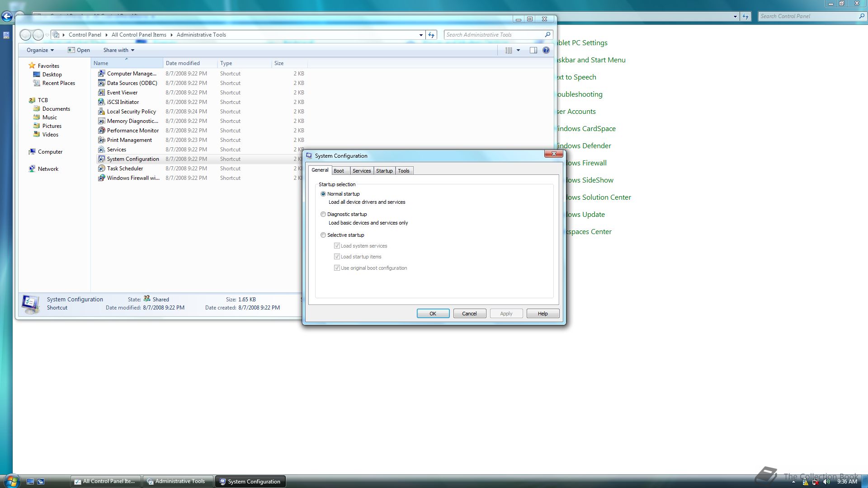
Task: Select the Event Viewer icon
Action: 102,93
